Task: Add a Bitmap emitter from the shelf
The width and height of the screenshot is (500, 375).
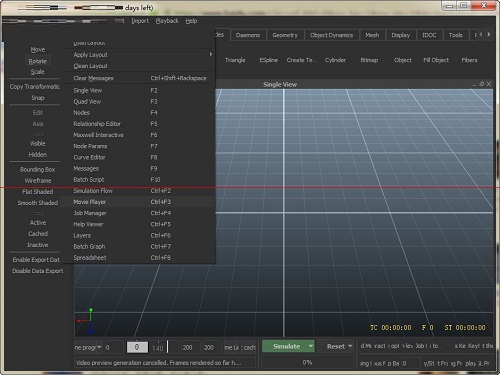Action: tap(369, 60)
